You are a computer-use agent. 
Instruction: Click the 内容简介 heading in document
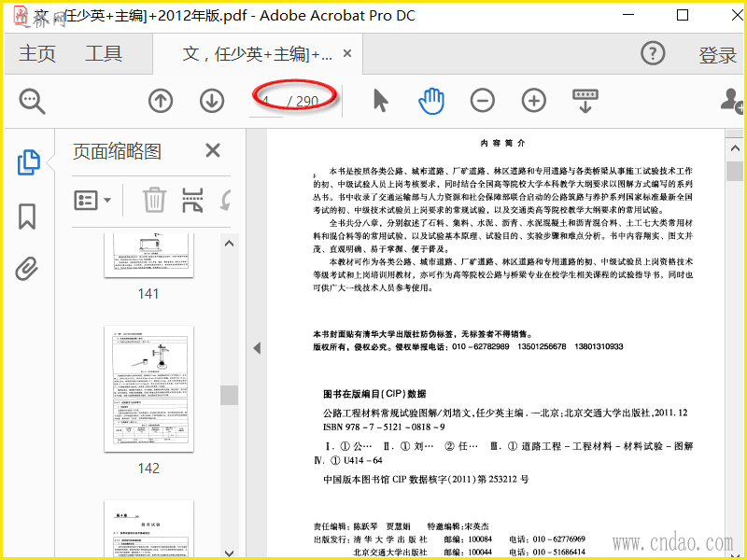coord(502,143)
